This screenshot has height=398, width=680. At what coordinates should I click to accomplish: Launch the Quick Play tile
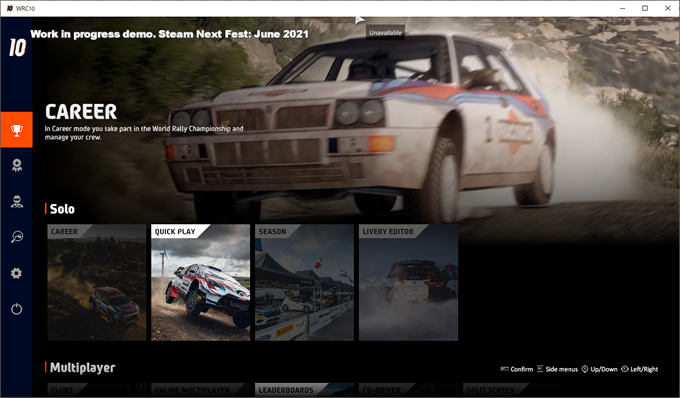click(200, 282)
